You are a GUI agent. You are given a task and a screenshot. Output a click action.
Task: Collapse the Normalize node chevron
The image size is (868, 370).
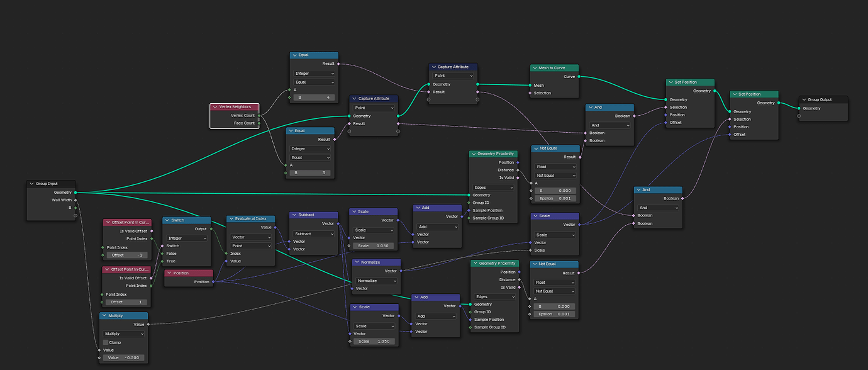coord(358,262)
